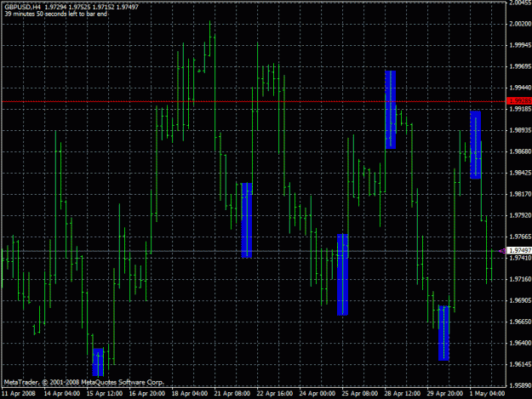
Task: Click the 1 May 04:00 time label
Action: click(487, 394)
